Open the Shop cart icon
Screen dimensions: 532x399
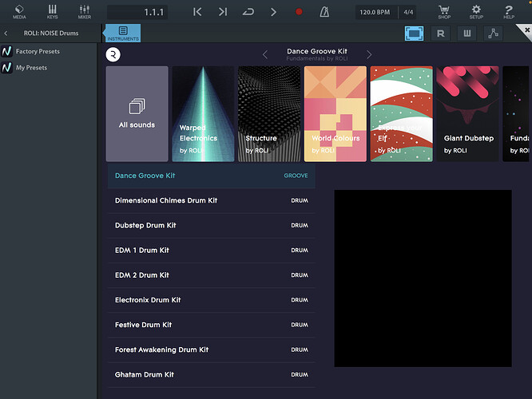pyautogui.click(x=444, y=11)
